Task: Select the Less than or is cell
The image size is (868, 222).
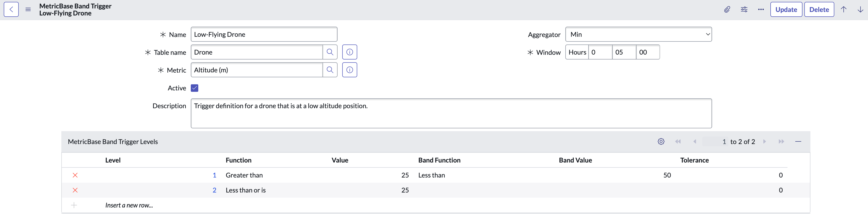Action: pyautogui.click(x=246, y=190)
